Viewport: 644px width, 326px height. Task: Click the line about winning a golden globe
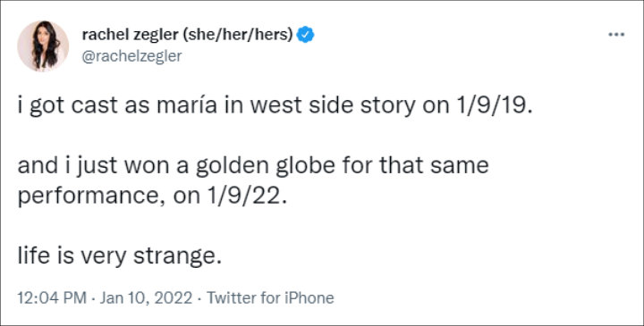253,166
